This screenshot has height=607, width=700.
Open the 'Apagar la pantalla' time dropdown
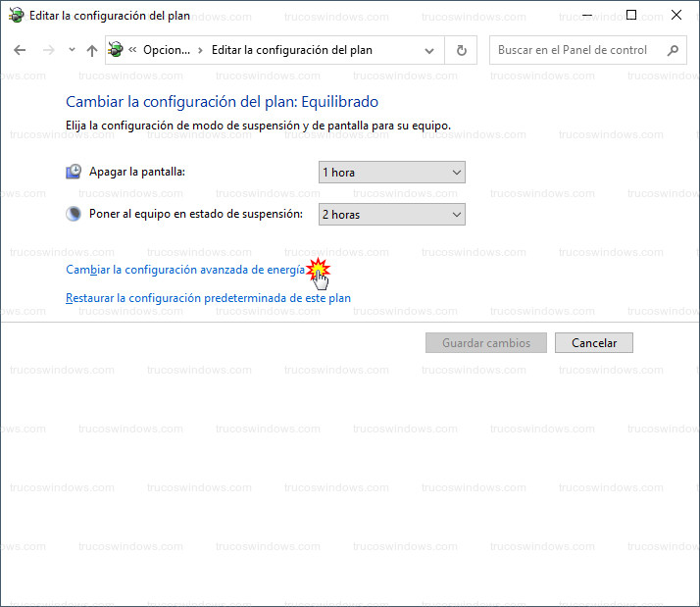(391, 173)
